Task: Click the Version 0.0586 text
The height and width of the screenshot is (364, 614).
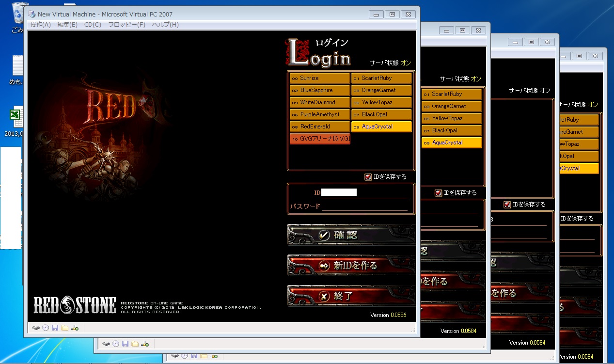Action: tap(388, 315)
